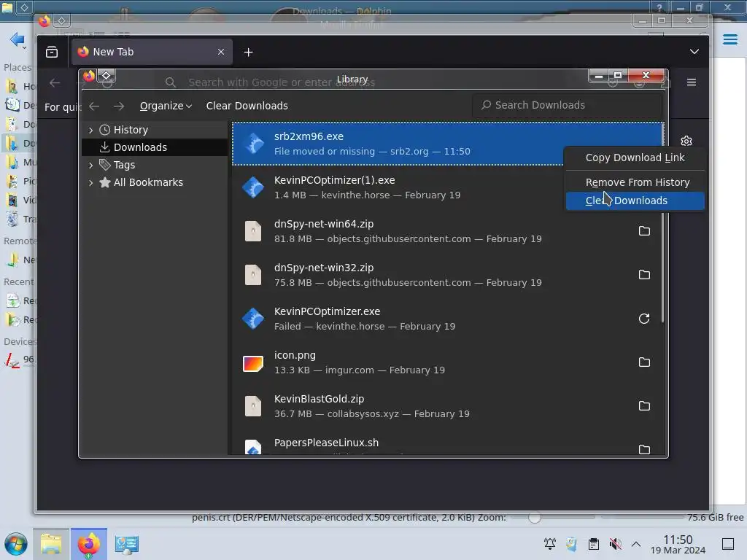This screenshot has width=747, height=560.
Task: Select Clear Downloads in the context menu
Action: 635,201
